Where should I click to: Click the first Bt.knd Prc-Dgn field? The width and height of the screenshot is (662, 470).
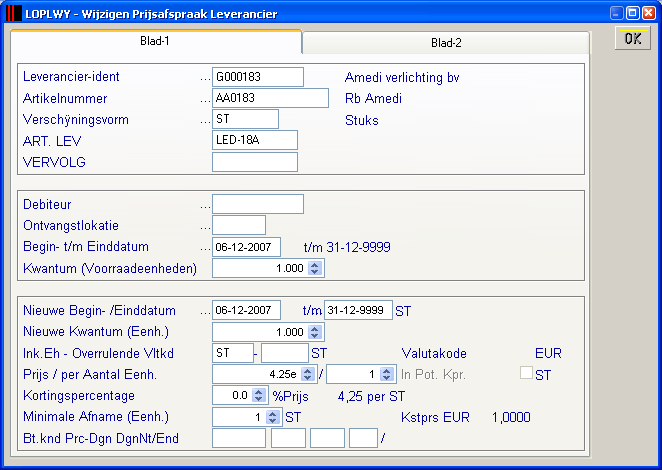[x=239, y=438]
